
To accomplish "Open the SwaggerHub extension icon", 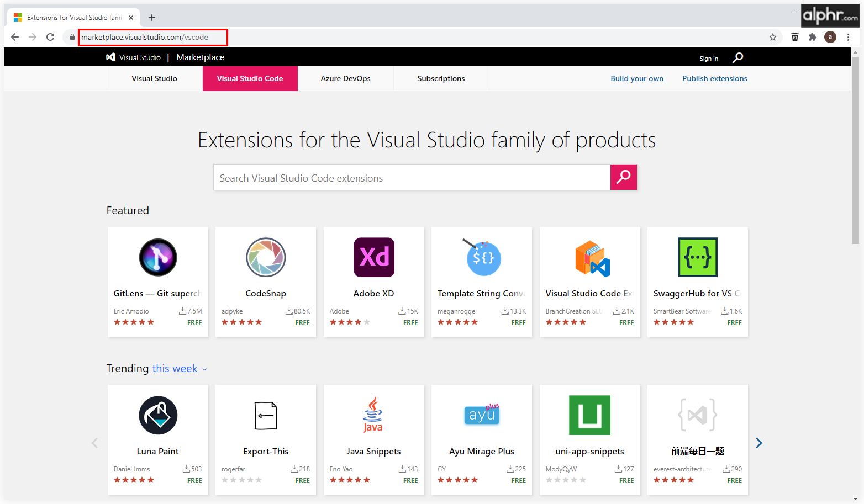I will point(698,257).
